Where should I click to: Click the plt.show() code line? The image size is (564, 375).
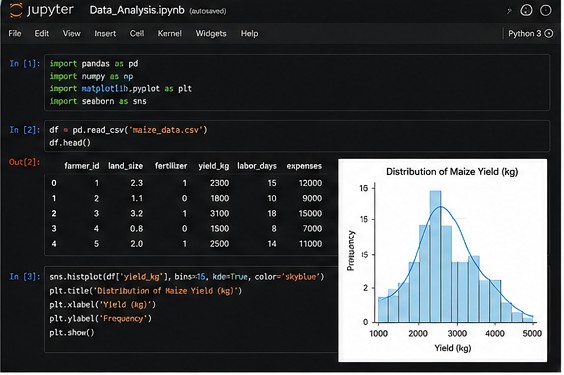[72, 332]
